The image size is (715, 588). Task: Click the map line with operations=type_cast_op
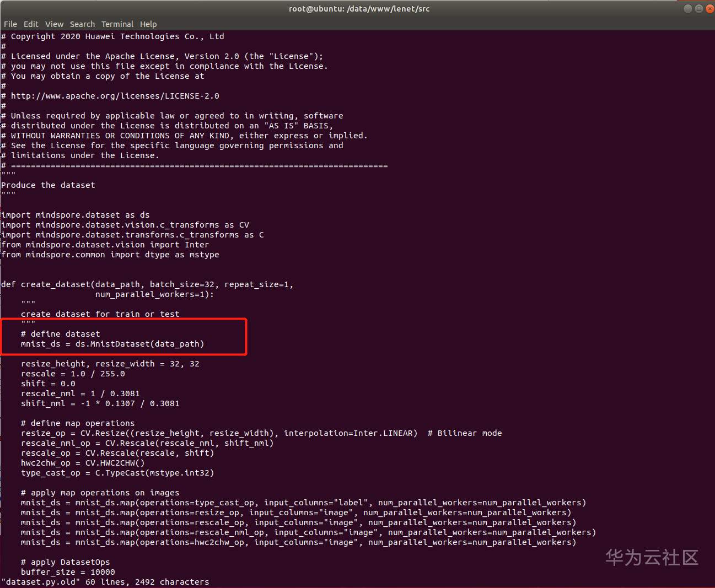(304, 503)
